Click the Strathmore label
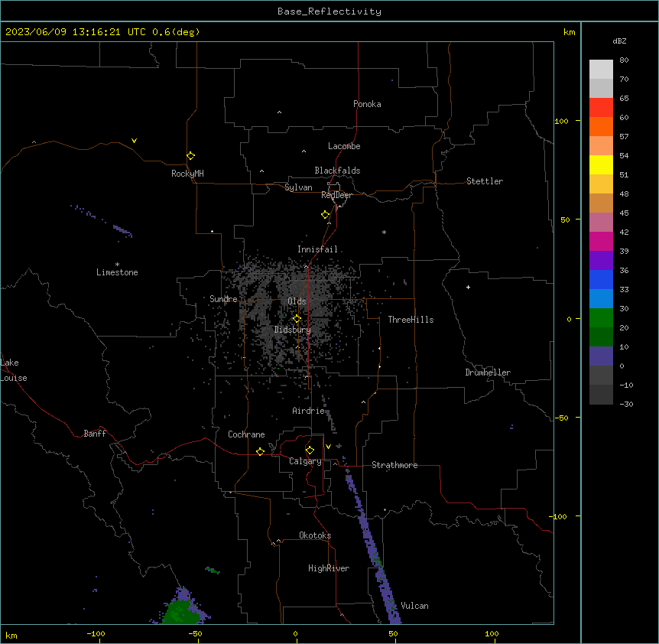 (x=394, y=465)
